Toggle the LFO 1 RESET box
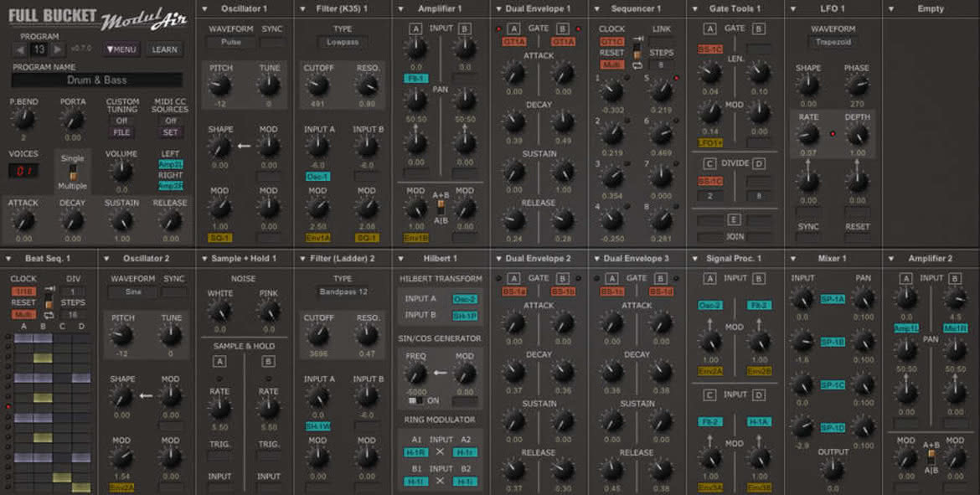980x495 pixels. [857, 238]
